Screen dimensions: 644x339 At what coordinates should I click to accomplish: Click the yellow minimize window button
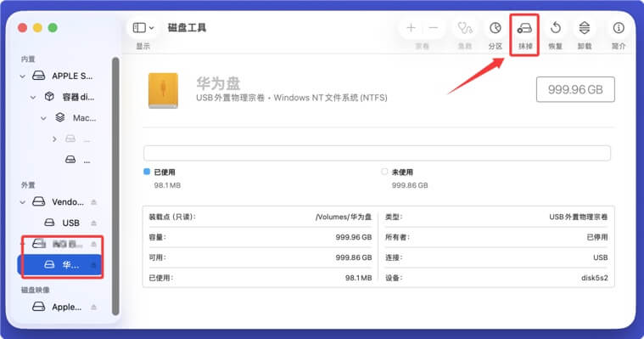(x=37, y=27)
